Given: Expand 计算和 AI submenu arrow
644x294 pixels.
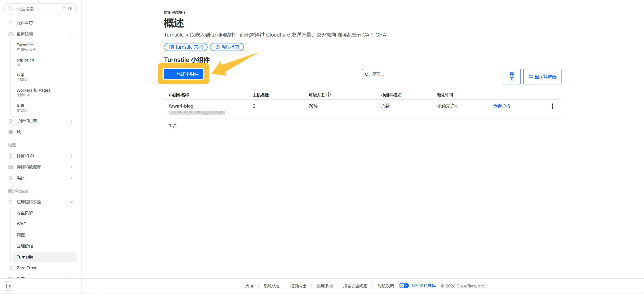Looking at the screenshot, I should 71,156.
